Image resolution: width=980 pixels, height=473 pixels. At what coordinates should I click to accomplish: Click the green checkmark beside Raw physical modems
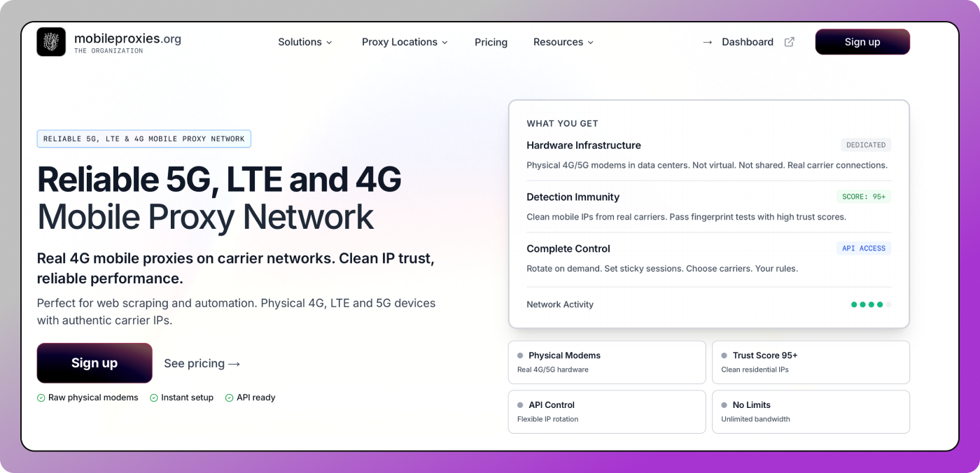click(41, 397)
